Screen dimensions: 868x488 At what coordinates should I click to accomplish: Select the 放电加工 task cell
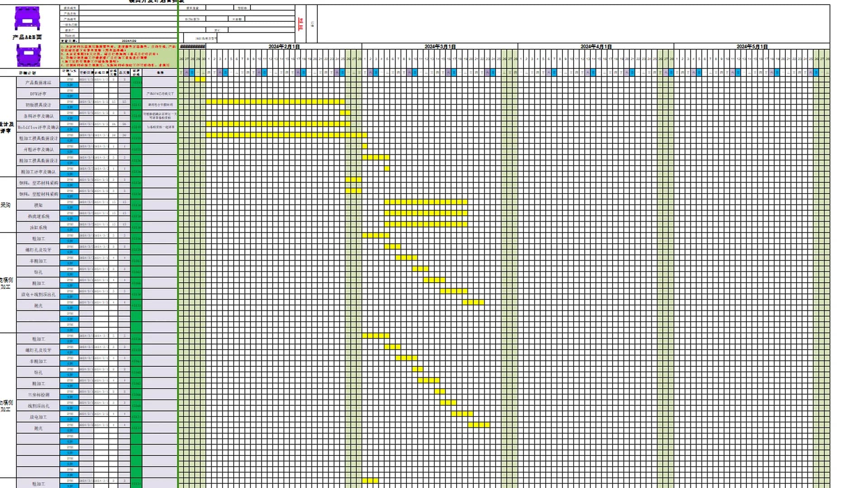coord(38,417)
